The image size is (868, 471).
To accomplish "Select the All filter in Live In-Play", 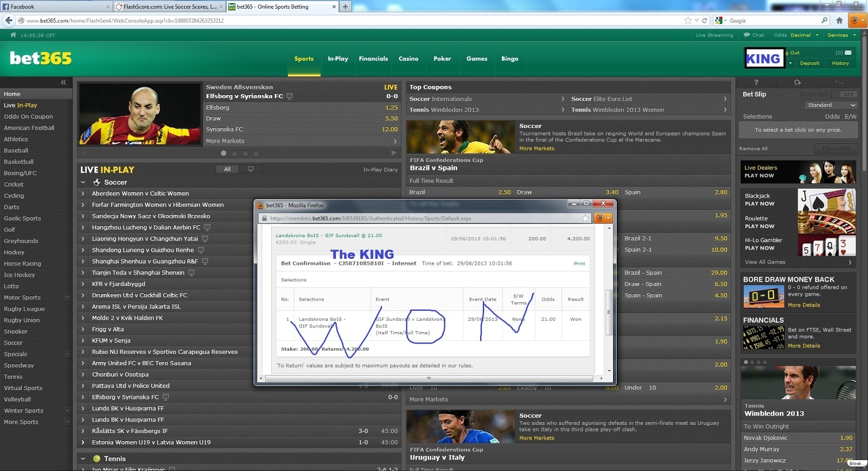I will tap(227, 169).
